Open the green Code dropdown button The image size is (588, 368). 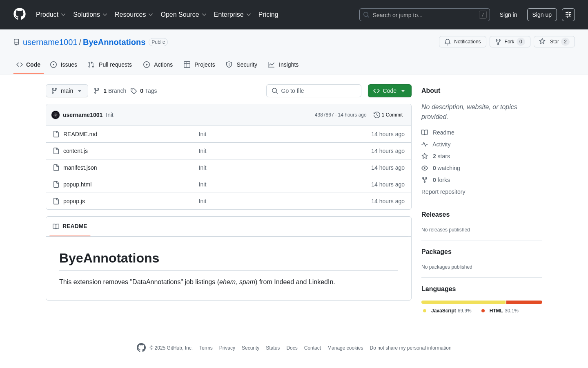pyautogui.click(x=390, y=91)
